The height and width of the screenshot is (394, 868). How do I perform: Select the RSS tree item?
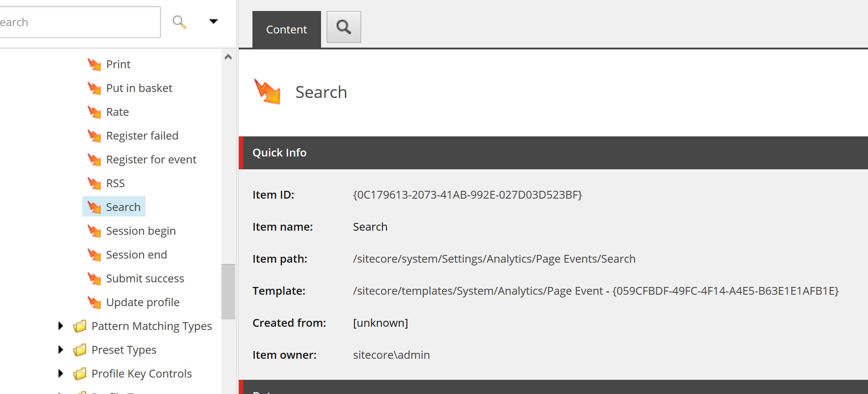coord(115,184)
